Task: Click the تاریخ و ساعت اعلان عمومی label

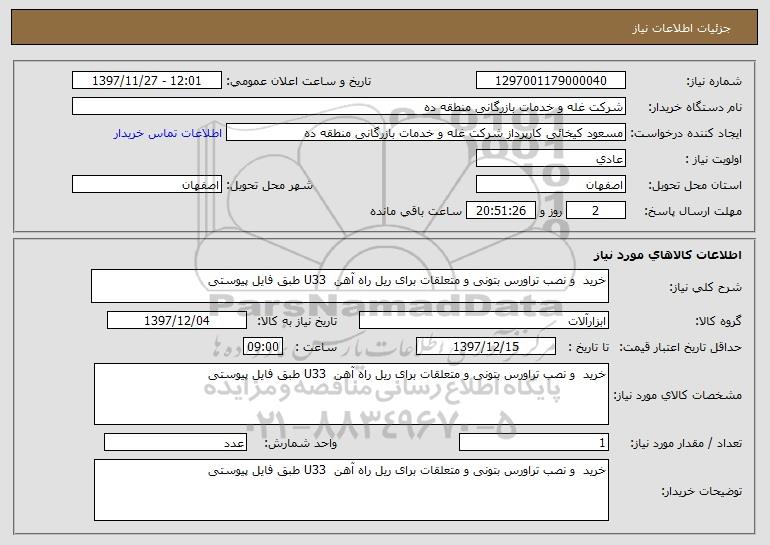Action: tap(299, 81)
